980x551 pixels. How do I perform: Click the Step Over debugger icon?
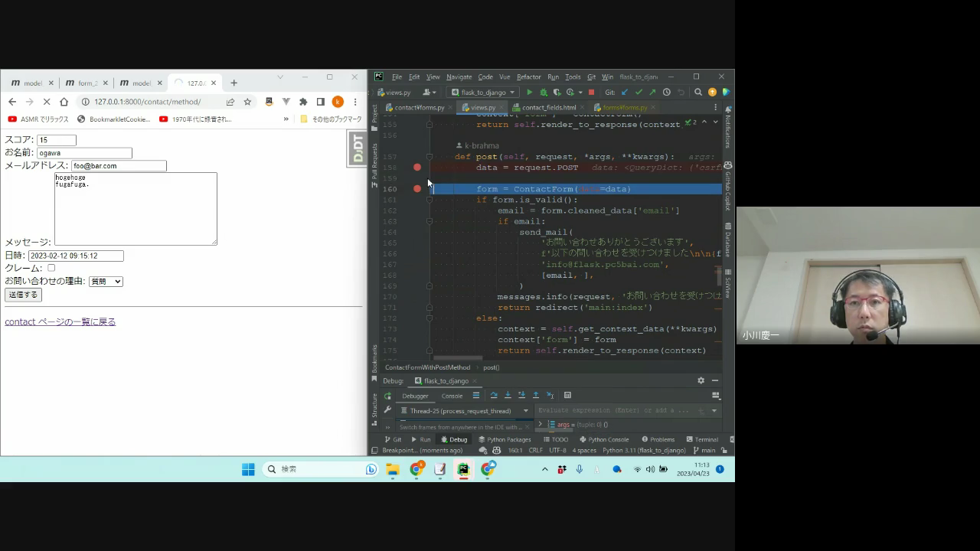494,396
